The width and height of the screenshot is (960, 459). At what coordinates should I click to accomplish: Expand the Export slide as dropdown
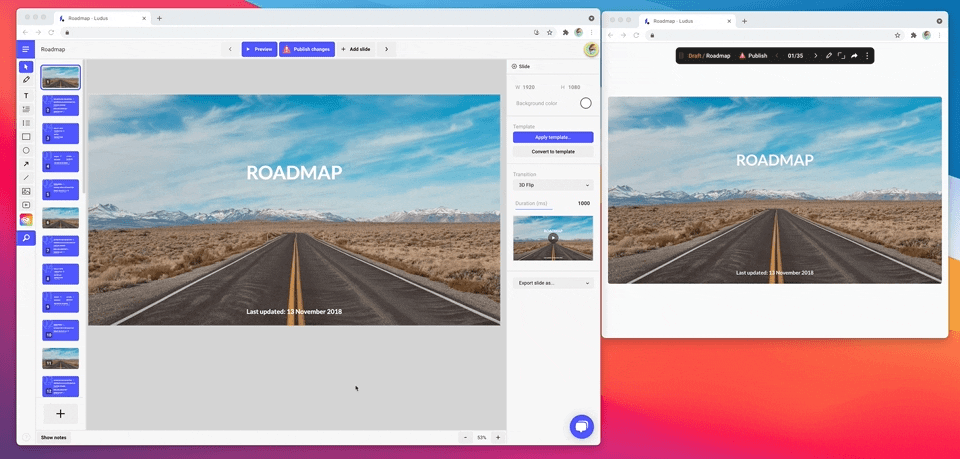(553, 283)
